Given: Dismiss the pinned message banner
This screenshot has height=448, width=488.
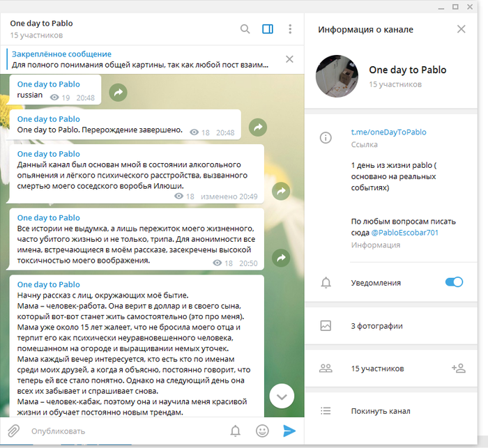Looking at the screenshot, I should (289, 59).
